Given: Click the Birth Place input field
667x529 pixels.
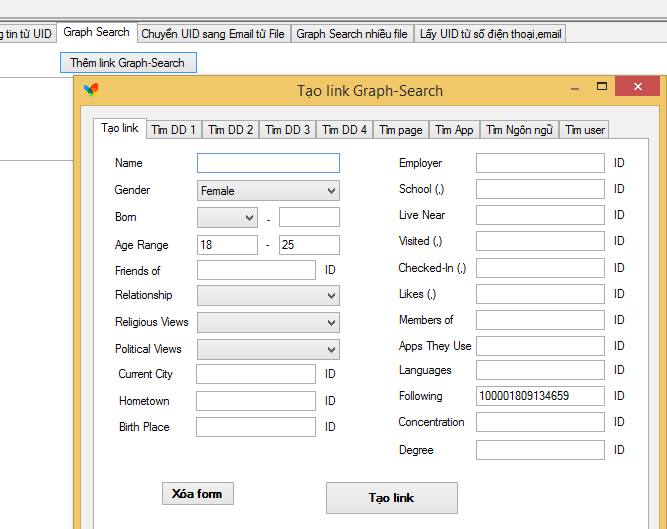Looking at the screenshot, I should click(x=256, y=427).
